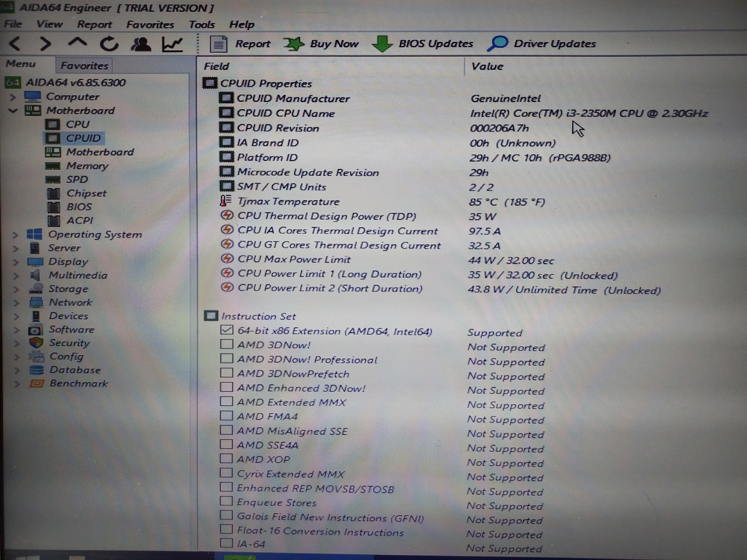Click the Forward navigation arrow

click(46, 44)
